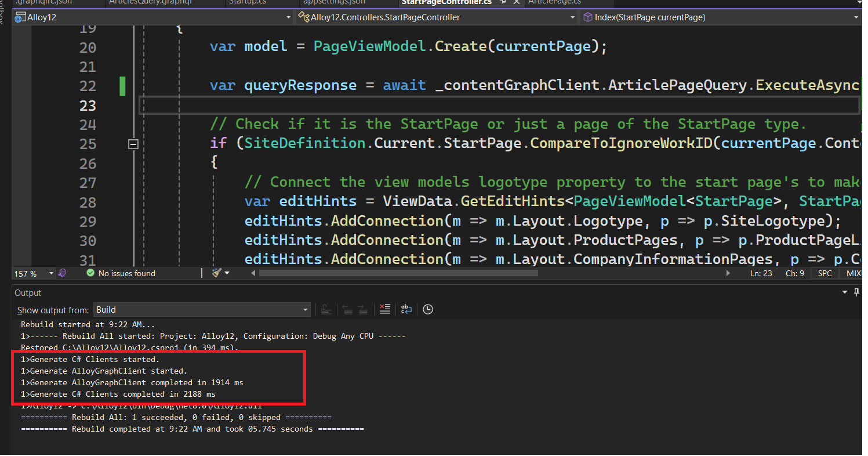Toggle word wrap in Output window

[x=406, y=310]
